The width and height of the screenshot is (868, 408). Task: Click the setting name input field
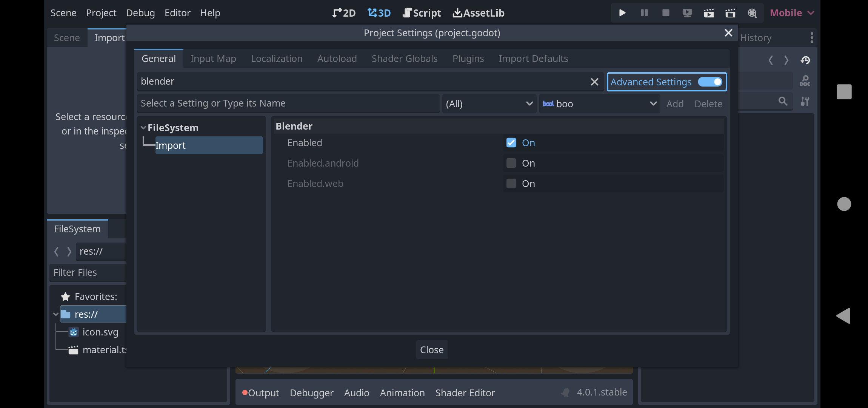(289, 103)
